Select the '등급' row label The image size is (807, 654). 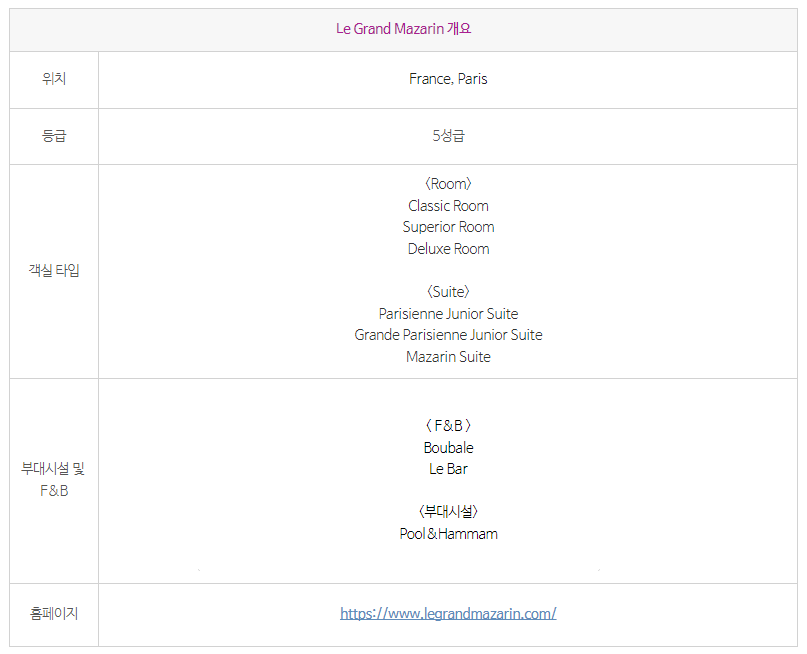tap(54, 136)
